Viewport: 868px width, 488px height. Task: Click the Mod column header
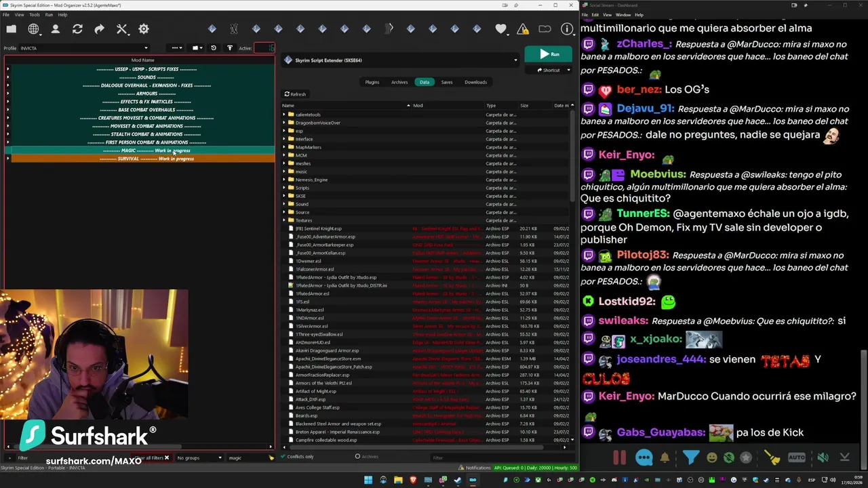(x=448, y=106)
